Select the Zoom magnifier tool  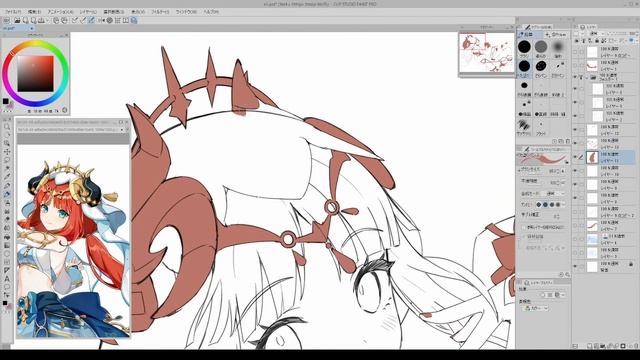point(7,127)
